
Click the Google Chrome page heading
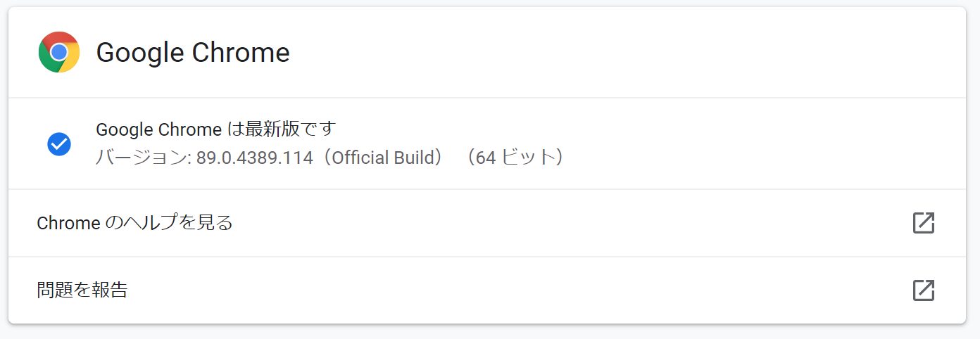point(192,53)
